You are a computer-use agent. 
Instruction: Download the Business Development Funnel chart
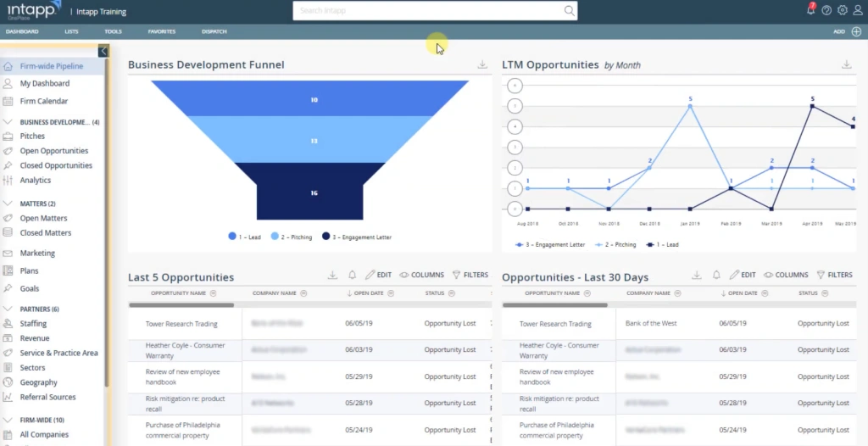tap(482, 64)
